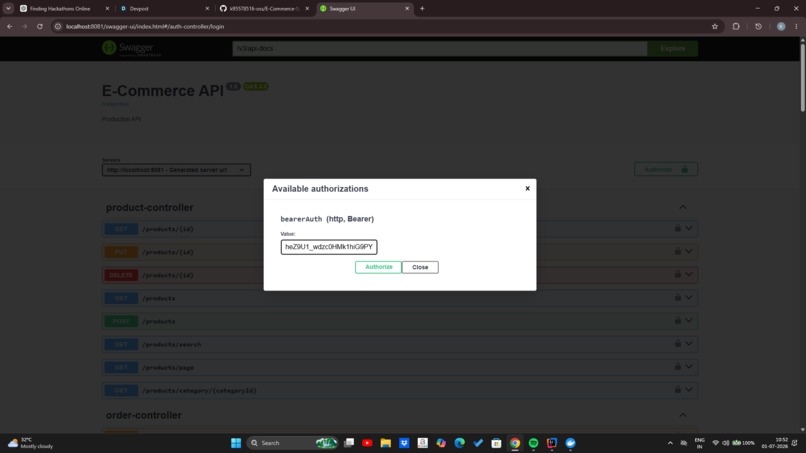The width and height of the screenshot is (806, 453).
Task: Click the lock icon on GET /products/{id}
Action: (x=677, y=228)
